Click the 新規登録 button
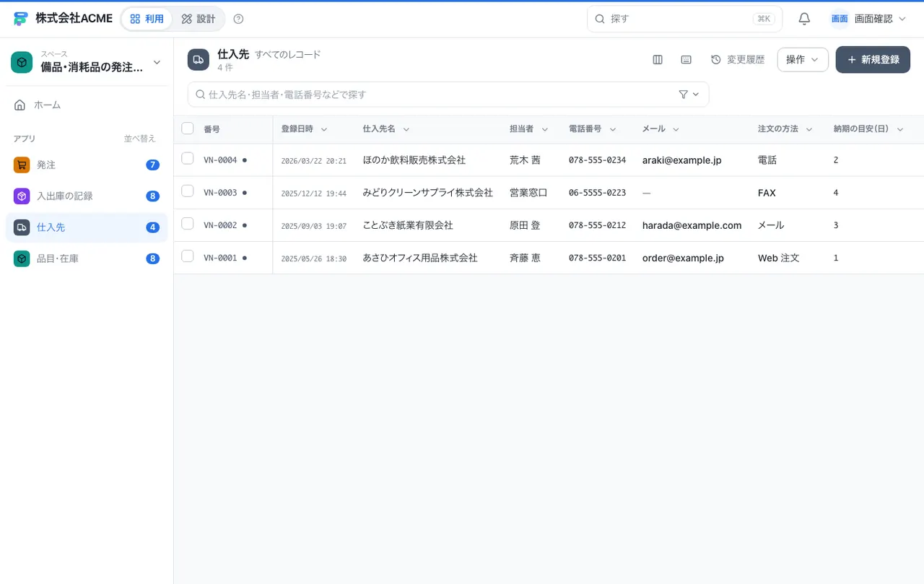Viewport: 924px width, 584px height. pyautogui.click(x=873, y=60)
